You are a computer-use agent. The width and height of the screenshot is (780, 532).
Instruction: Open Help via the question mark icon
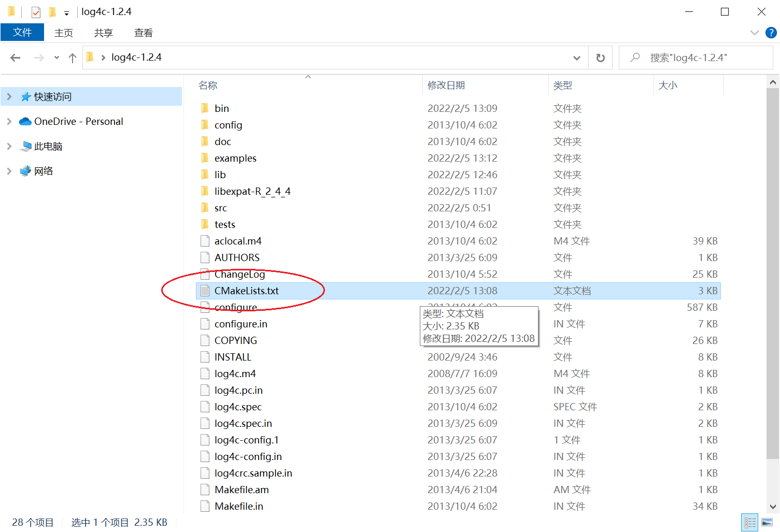pyautogui.click(x=771, y=33)
